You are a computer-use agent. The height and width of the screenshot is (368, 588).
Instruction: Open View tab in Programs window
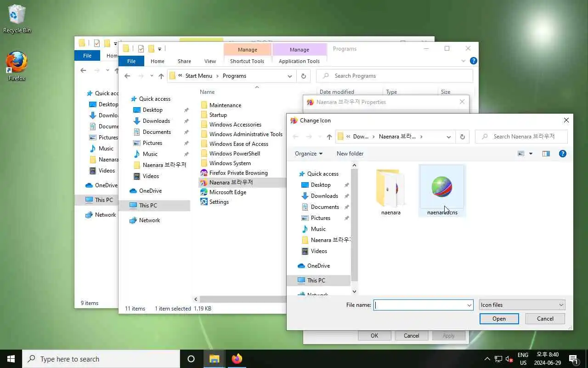[x=210, y=61]
